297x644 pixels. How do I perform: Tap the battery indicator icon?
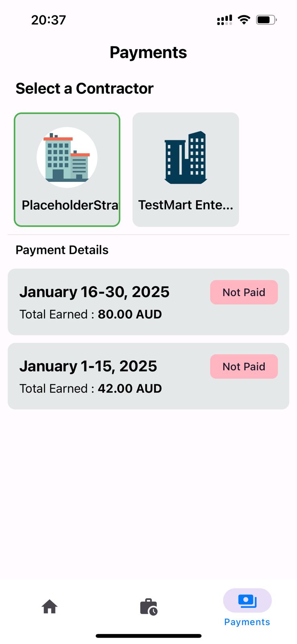point(266,20)
